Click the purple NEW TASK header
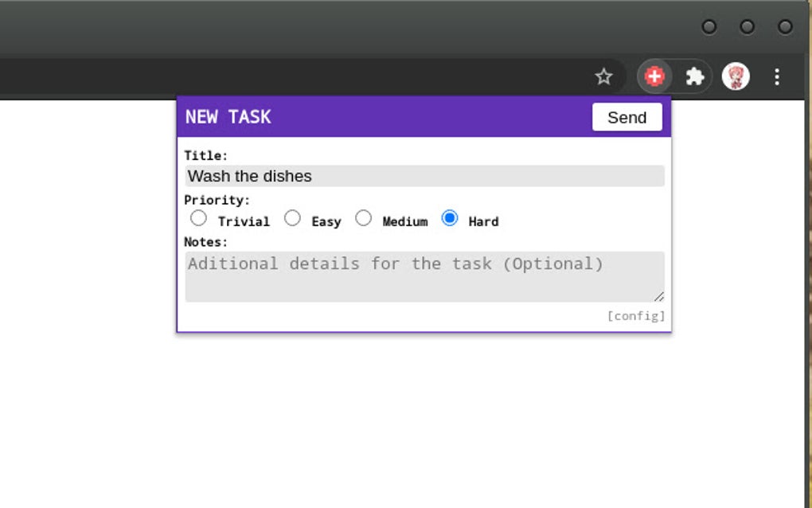Viewport: 812px width, 508px height. (x=227, y=116)
